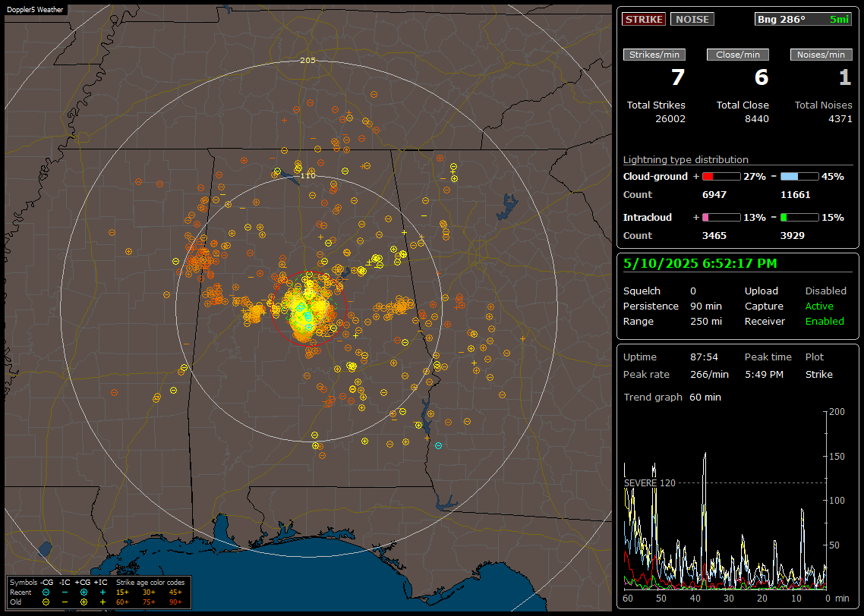Viewport: 864px width, 616px height.
Task: Click the 75+ strike age color code
Action: 149,602
